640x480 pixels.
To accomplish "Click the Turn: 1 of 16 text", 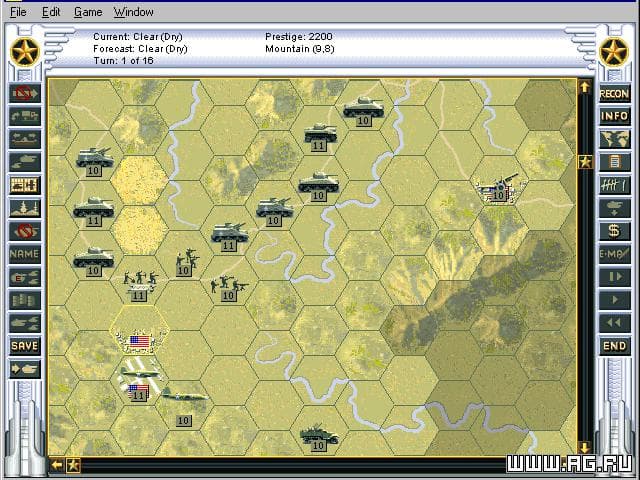I will coord(123,60).
